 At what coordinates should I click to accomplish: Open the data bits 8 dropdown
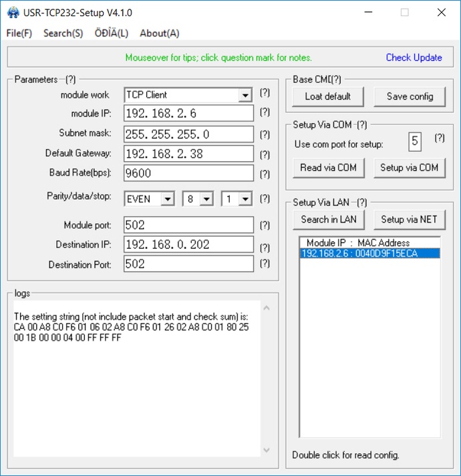(206, 199)
